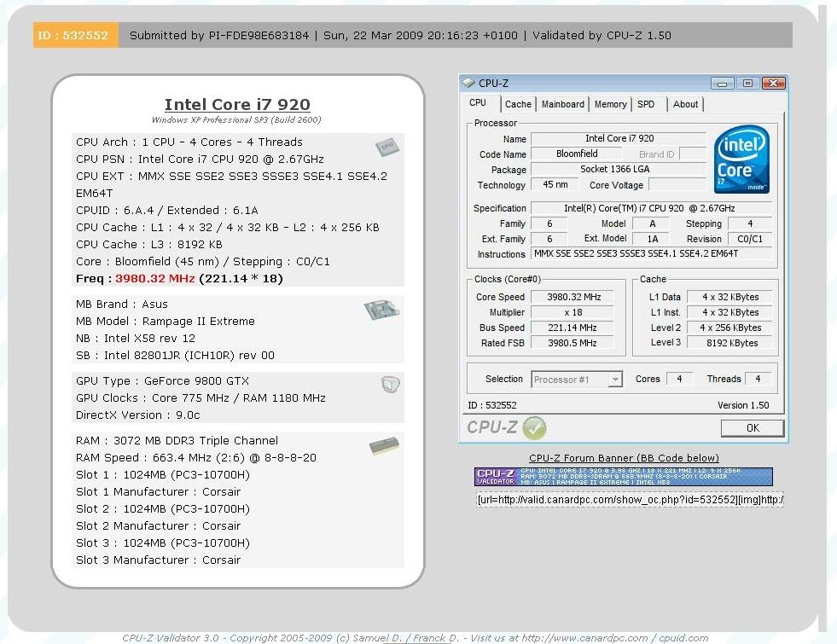Click the CPU-Z Validator forum banner image
The image size is (837, 644).
click(x=623, y=477)
